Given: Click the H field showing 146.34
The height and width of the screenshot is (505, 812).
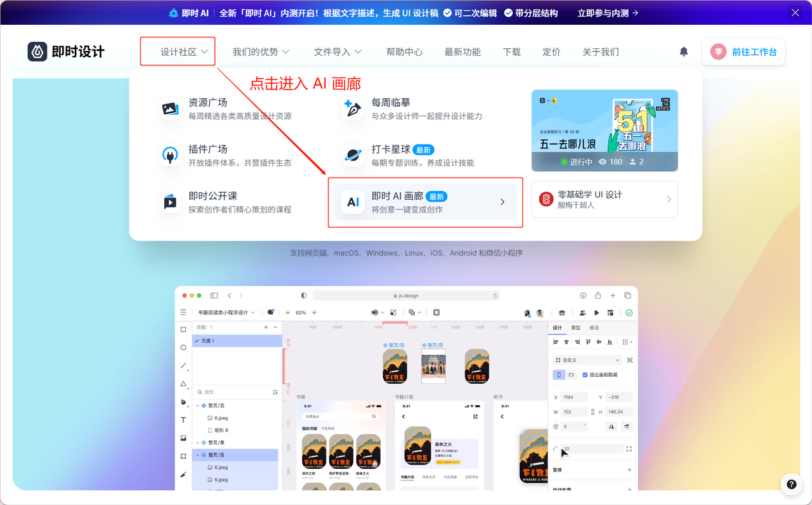Looking at the screenshot, I should tap(619, 412).
